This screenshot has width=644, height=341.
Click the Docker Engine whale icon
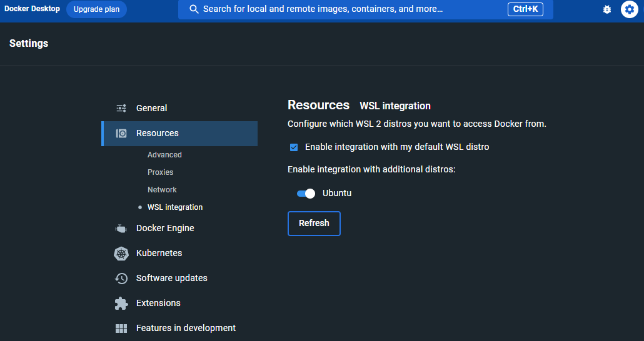click(121, 229)
